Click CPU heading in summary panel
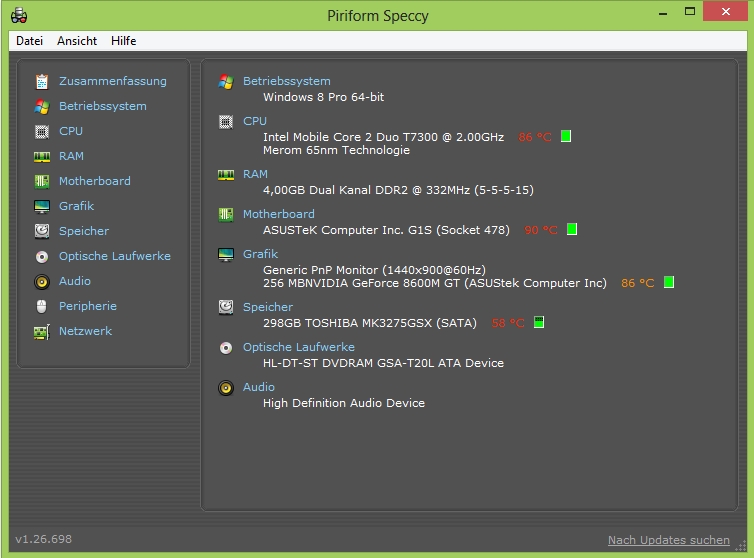The width and height of the screenshot is (754, 558). pos(254,121)
